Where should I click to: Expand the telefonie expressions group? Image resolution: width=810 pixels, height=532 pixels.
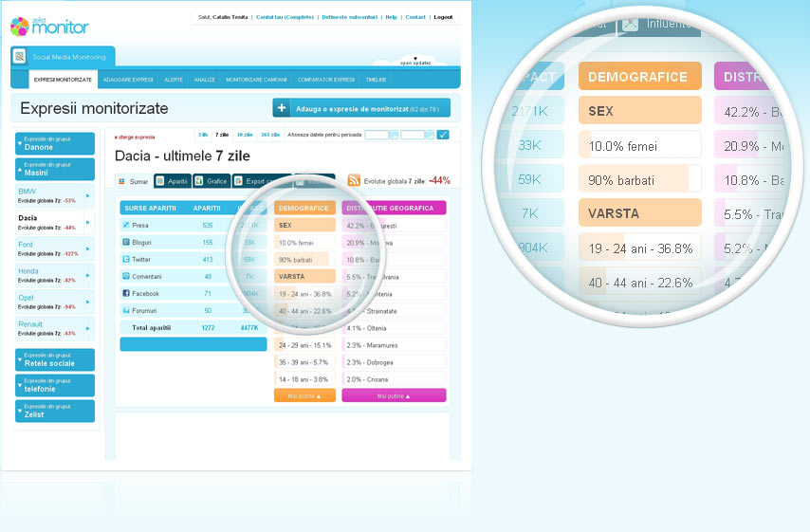click(x=55, y=385)
